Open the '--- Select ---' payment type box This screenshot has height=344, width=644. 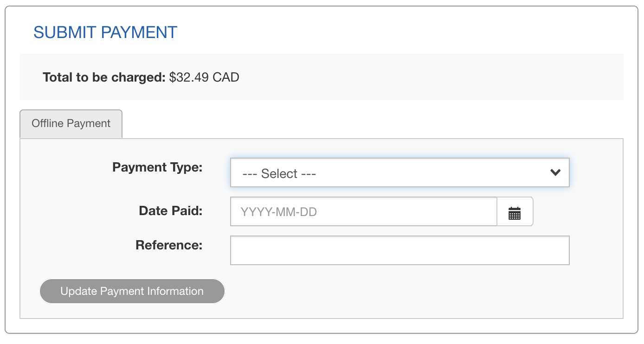(399, 173)
